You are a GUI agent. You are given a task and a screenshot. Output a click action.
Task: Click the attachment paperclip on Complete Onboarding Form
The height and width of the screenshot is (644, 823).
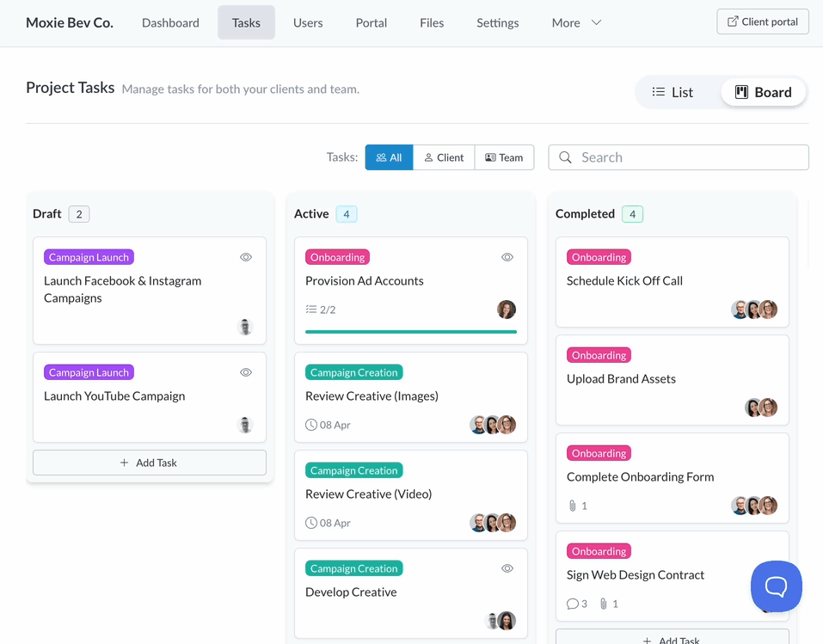pyautogui.click(x=573, y=506)
